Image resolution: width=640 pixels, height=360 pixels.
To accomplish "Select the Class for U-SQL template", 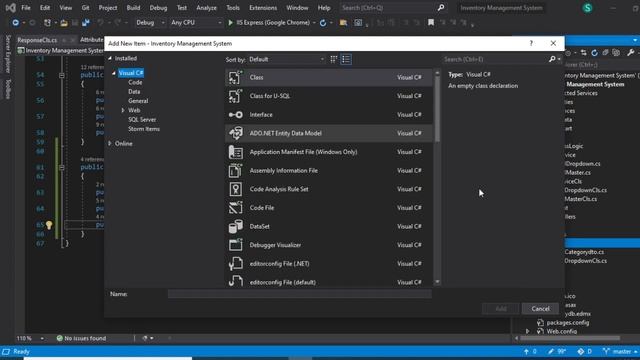I will 329,96.
